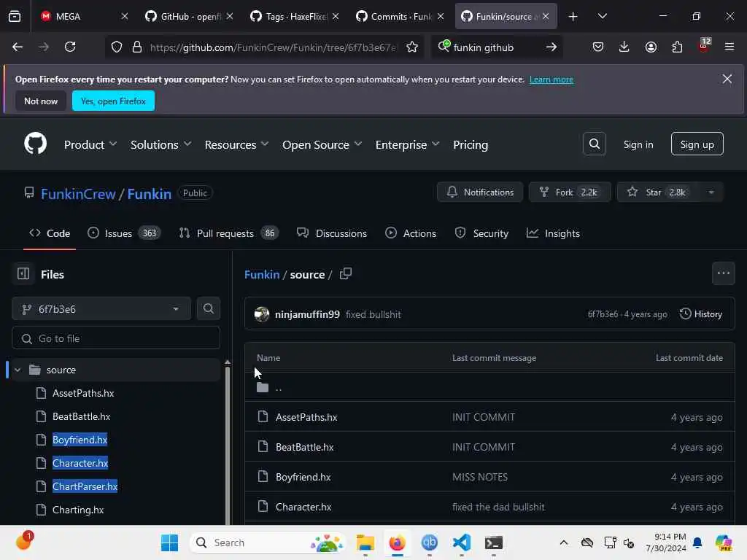This screenshot has width=747, height=560.
Task: Dismiss the Firefox restart notification bar
Action: (x=727, y=79)
